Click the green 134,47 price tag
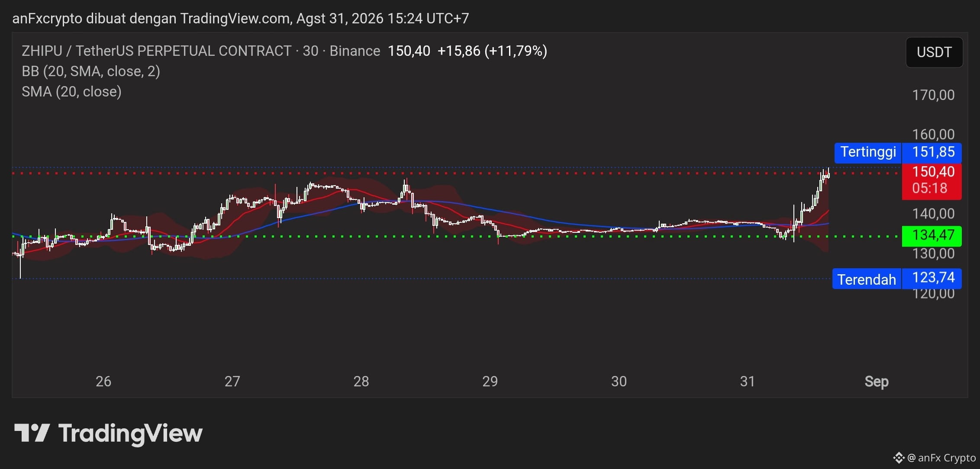The width and height of the screenshot is (980, 469). 933,236
